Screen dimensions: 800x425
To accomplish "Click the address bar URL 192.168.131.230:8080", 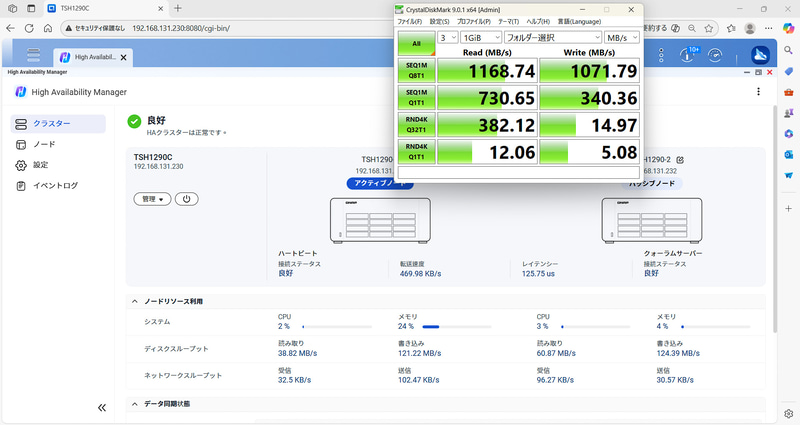I will [181, 28].
